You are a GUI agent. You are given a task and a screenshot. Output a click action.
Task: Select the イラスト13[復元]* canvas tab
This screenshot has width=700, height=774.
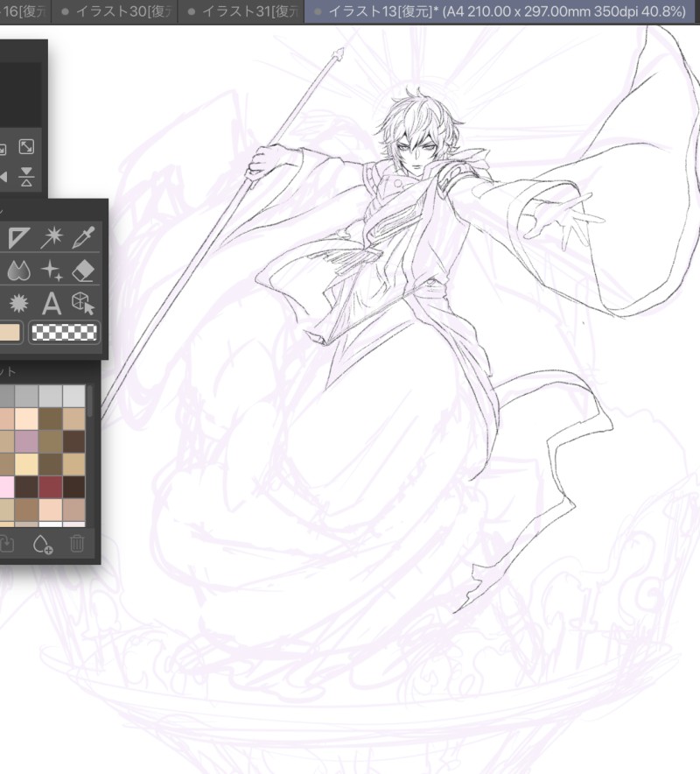[500, 11]
